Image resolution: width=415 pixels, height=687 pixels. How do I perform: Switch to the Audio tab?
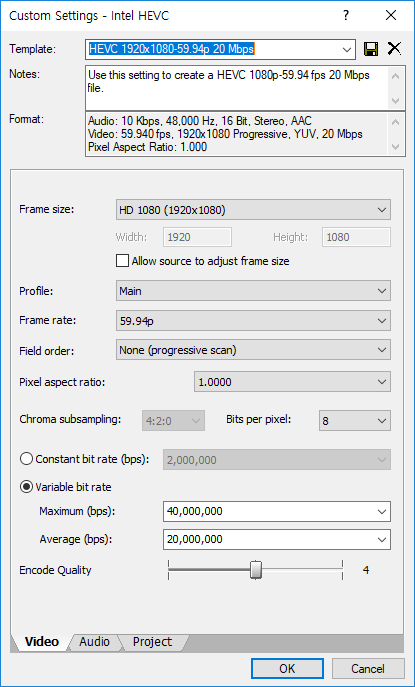(94, 642)
